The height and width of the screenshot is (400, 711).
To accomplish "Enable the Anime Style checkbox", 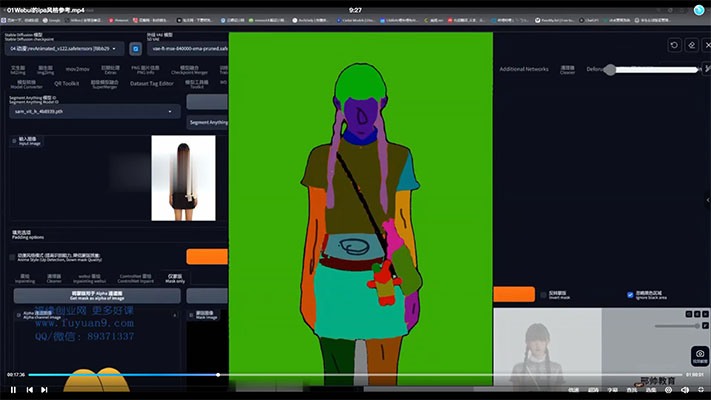I will (x=11, y=256).
